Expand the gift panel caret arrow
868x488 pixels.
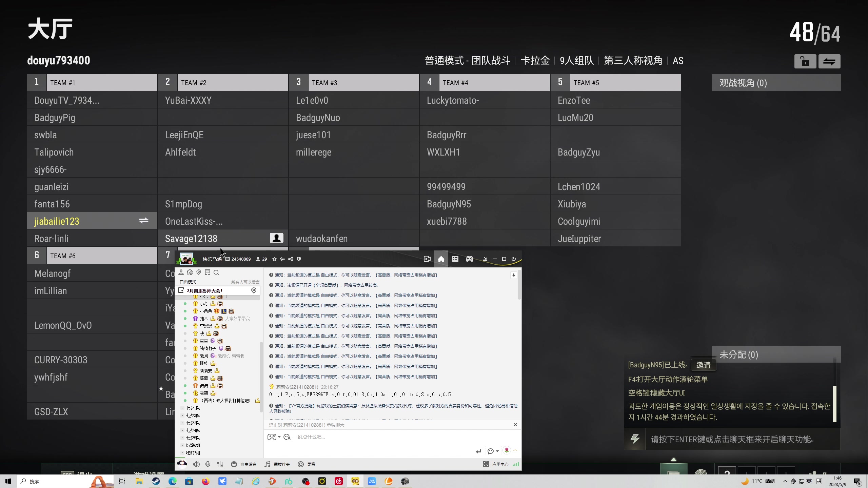tap(515, 450)
